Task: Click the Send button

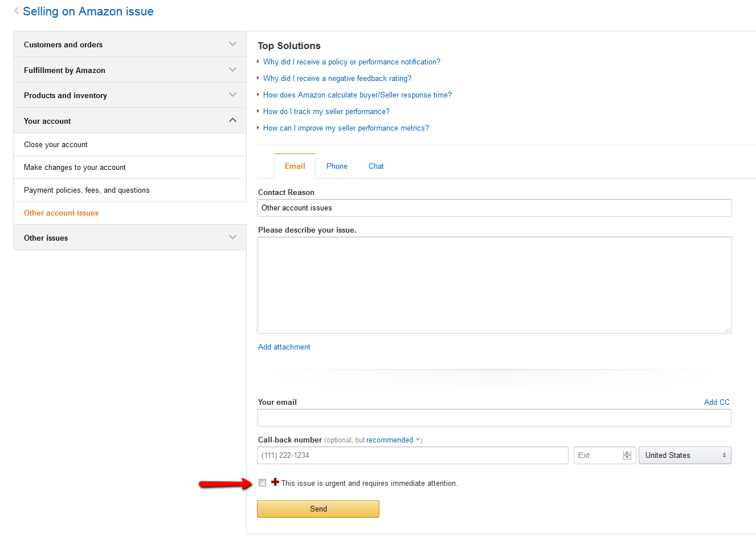Action: (318, 509)
